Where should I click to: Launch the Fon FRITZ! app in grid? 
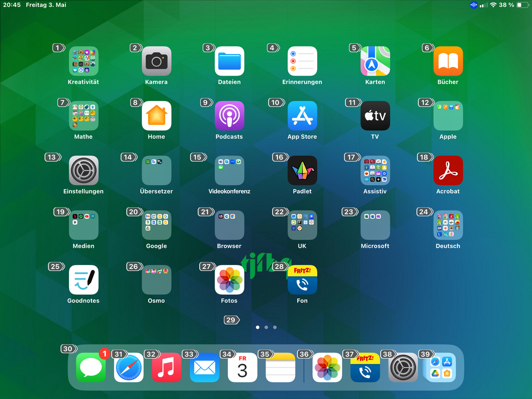click(x=303, y=280)
